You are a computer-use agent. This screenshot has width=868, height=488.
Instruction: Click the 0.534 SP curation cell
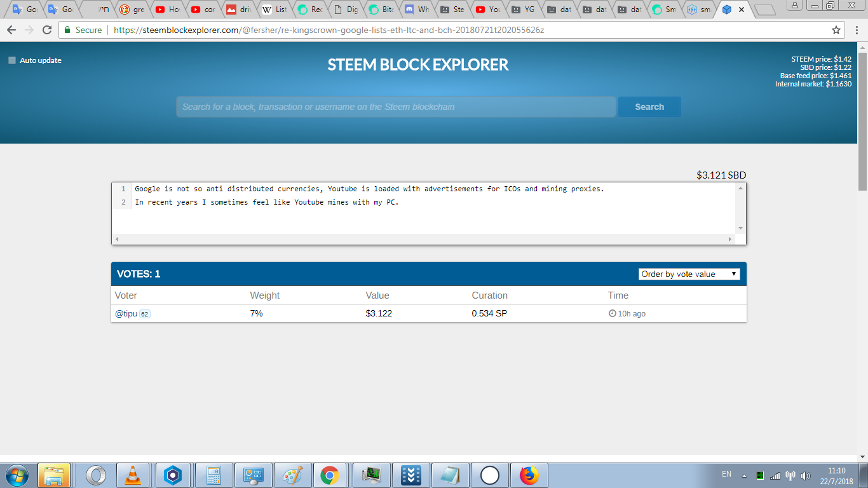[x=489, y=313]
